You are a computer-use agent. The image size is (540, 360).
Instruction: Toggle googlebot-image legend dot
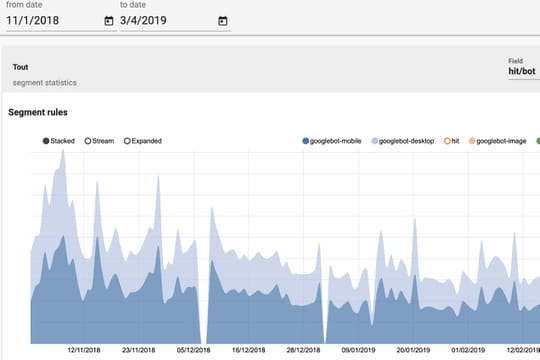[x=472, y=141]
